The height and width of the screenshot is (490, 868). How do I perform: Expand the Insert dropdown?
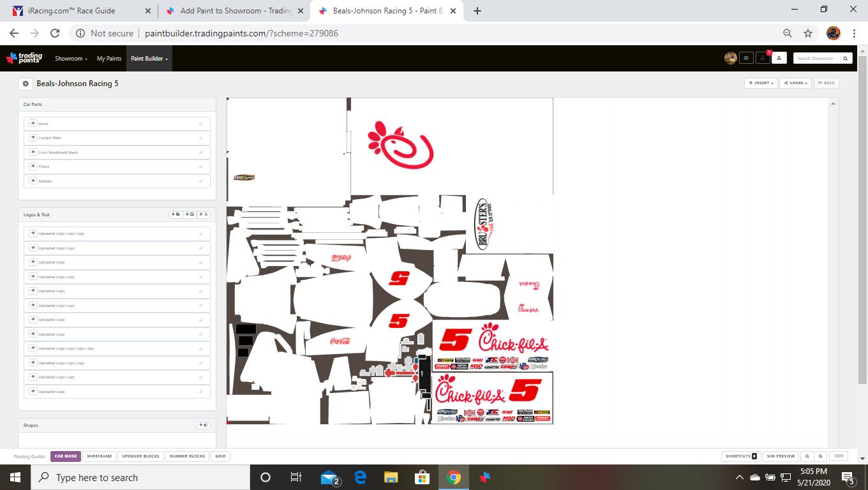coord(761,83)
